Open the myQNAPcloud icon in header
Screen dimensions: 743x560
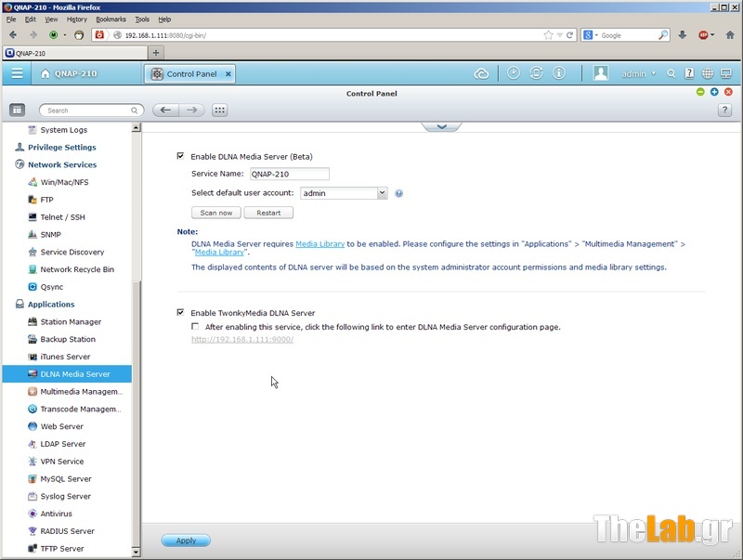pyautogui.click(x=481, y=74)
